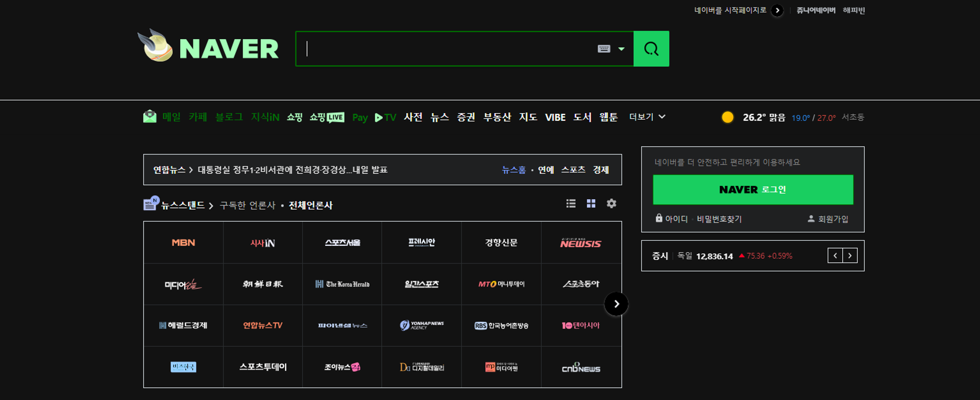Switch newsstand to list view
Screen dimensions: 980x400
click(x=571, y=203)
